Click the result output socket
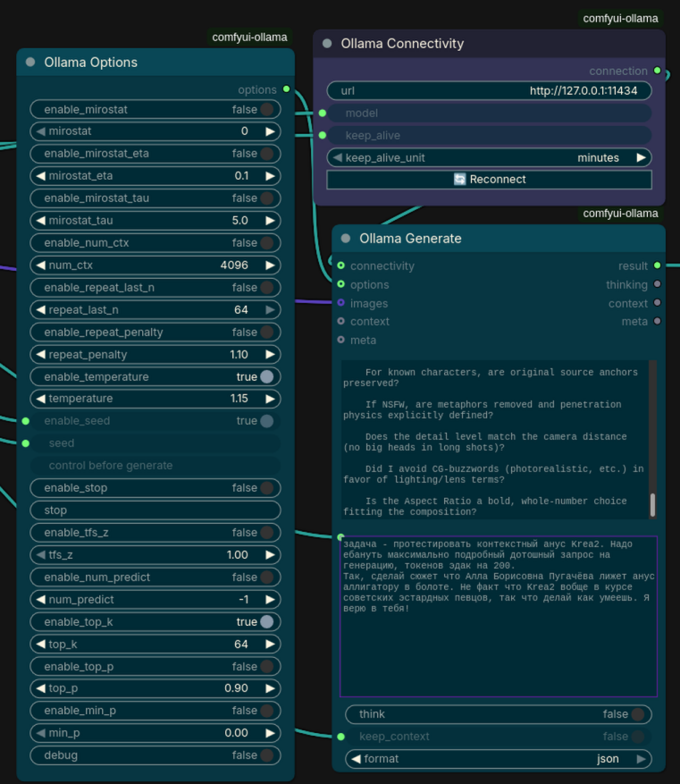The height and width of the screenshot is (784, 680). [658, 266]
